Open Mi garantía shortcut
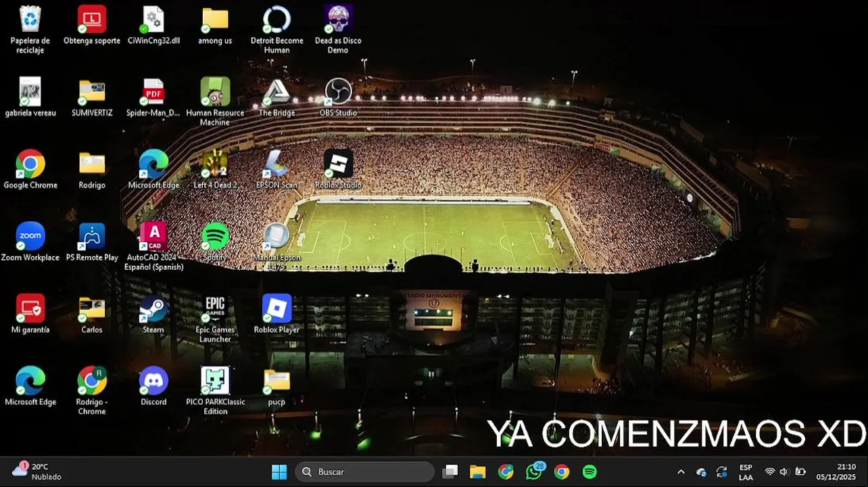 click(x=30, y=315)
